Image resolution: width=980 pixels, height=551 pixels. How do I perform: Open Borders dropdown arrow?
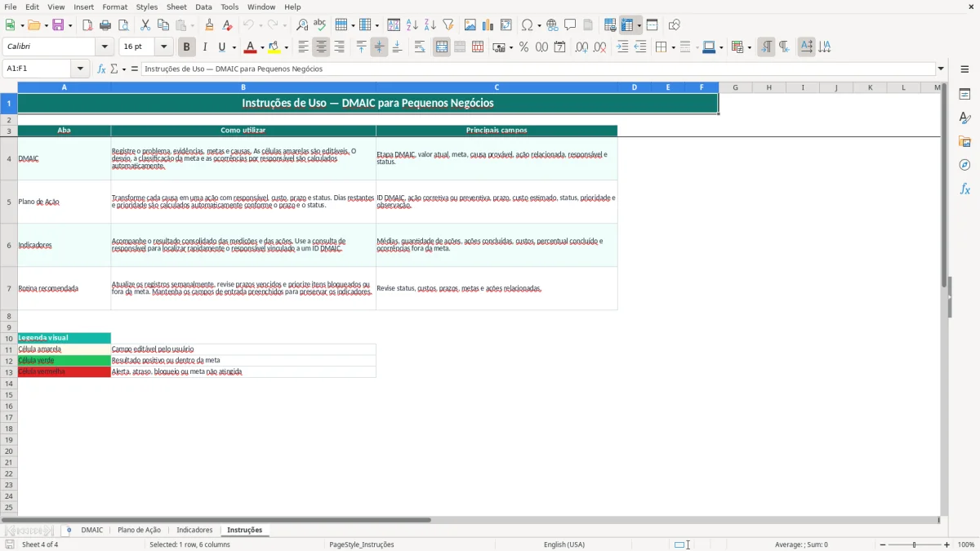click(672, 47)
